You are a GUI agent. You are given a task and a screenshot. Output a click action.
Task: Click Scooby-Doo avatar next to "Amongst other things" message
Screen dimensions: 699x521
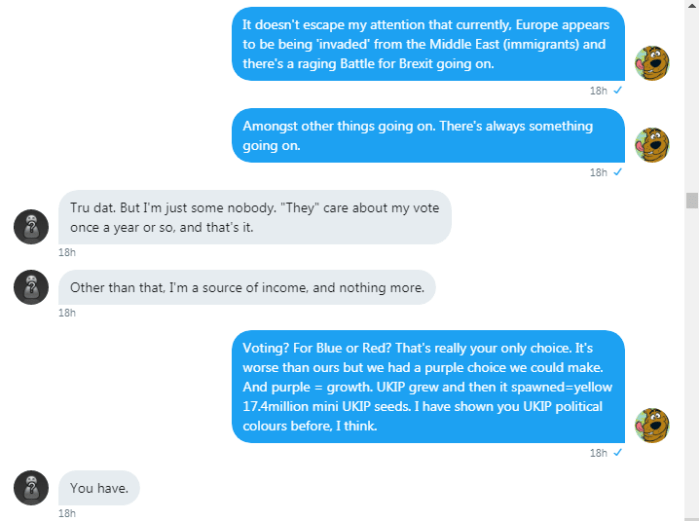[x=652, y=145]
